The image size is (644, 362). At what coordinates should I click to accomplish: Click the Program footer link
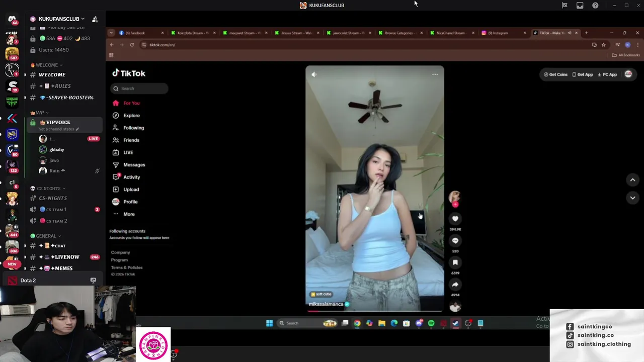click(x=119, y=260)
